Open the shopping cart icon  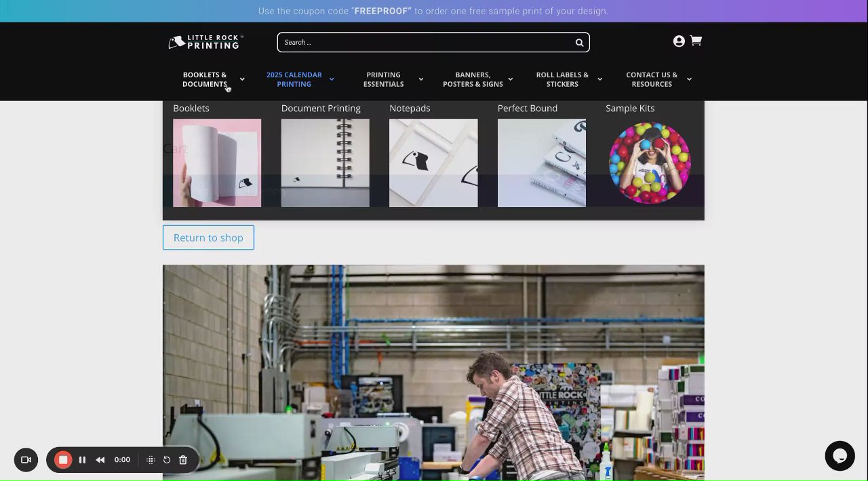pyautogui.click(x=696, y=41)
